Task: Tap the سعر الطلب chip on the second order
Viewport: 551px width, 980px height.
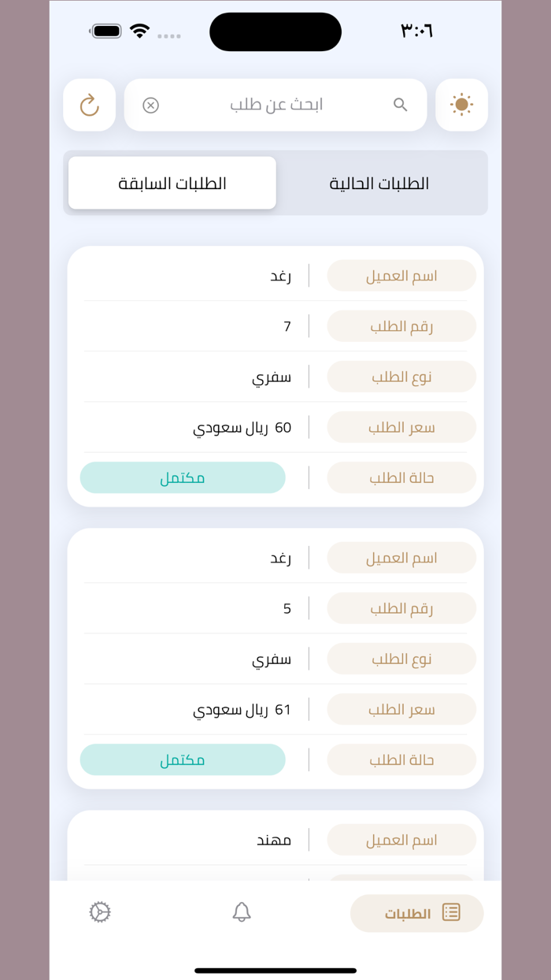Action: pyautogui.click(x=401, y=709)
